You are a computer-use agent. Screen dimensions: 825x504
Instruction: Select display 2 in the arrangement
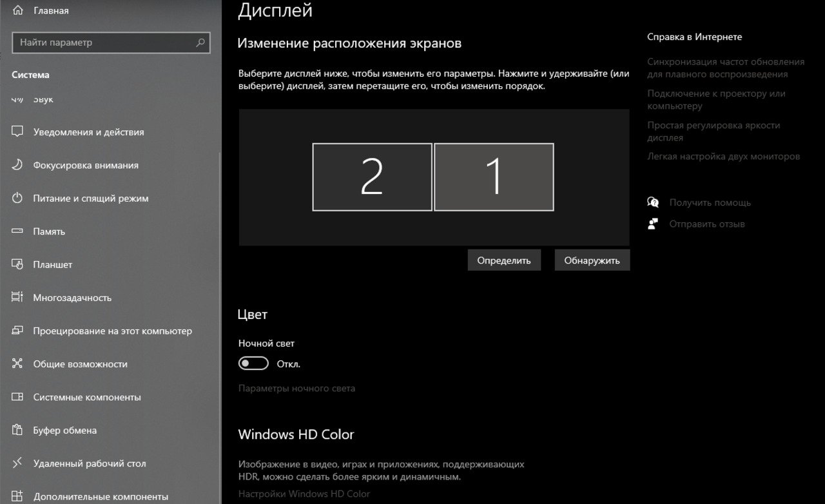click(x=372, y=177)
